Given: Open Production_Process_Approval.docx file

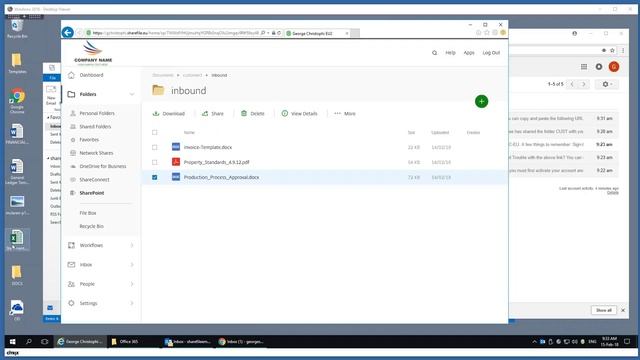Looking at the screenshot, I should [x=221, y=177].
